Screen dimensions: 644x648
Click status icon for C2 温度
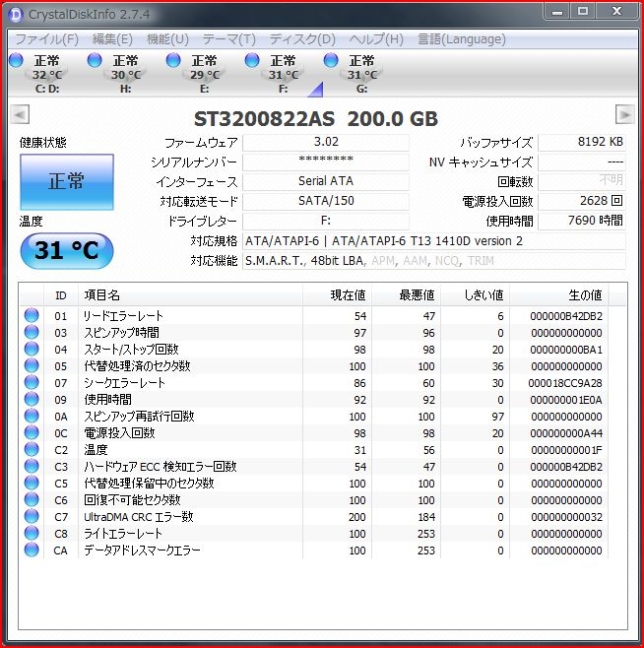point(32,449)
